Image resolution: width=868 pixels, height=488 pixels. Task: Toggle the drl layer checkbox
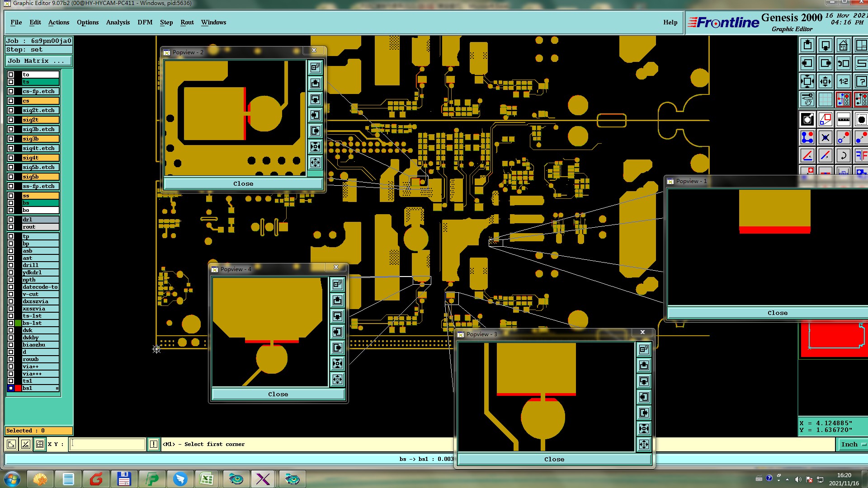tap(11, 220)
